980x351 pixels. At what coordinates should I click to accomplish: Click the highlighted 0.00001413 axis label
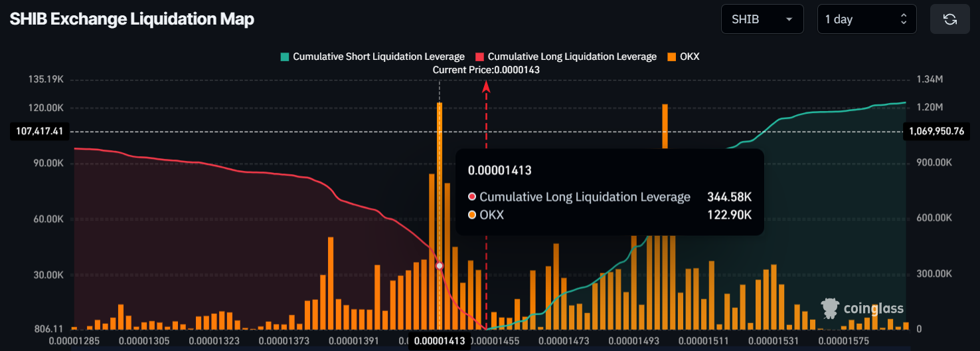click(439, 342)
